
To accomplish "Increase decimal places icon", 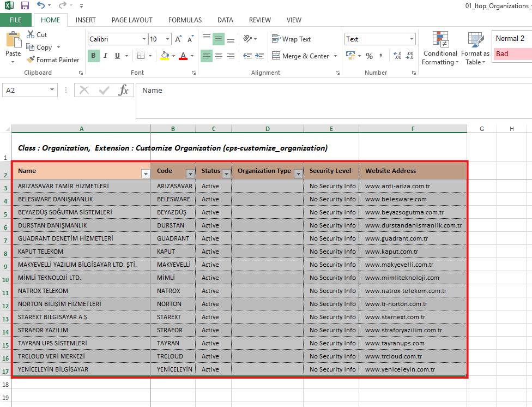I will tap(397, 56).
